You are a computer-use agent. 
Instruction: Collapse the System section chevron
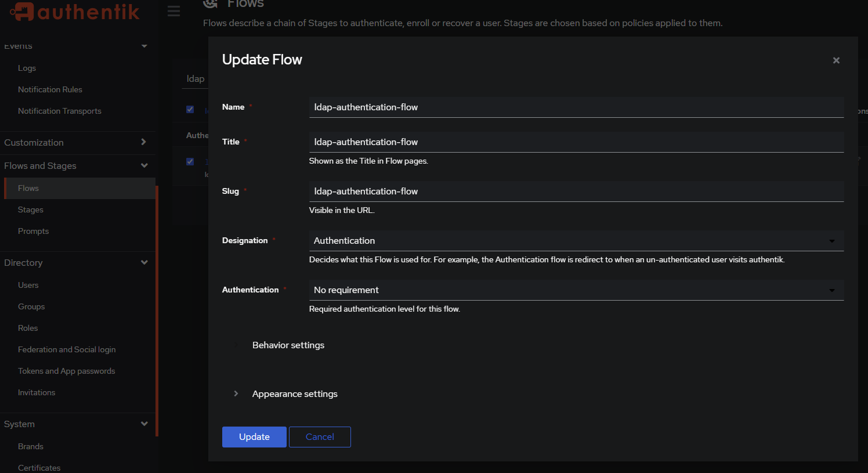(x=144, y=424)
